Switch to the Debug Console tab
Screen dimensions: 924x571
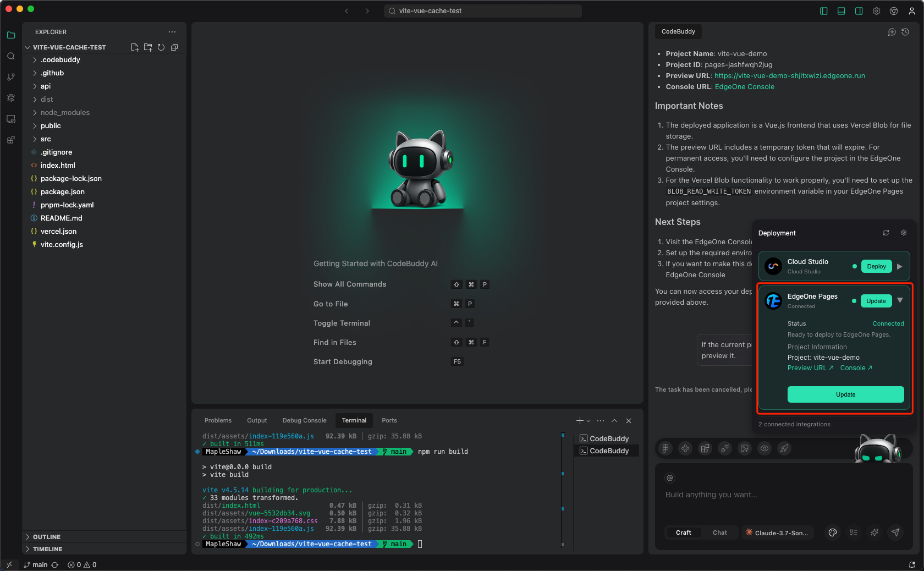(304, 420)
